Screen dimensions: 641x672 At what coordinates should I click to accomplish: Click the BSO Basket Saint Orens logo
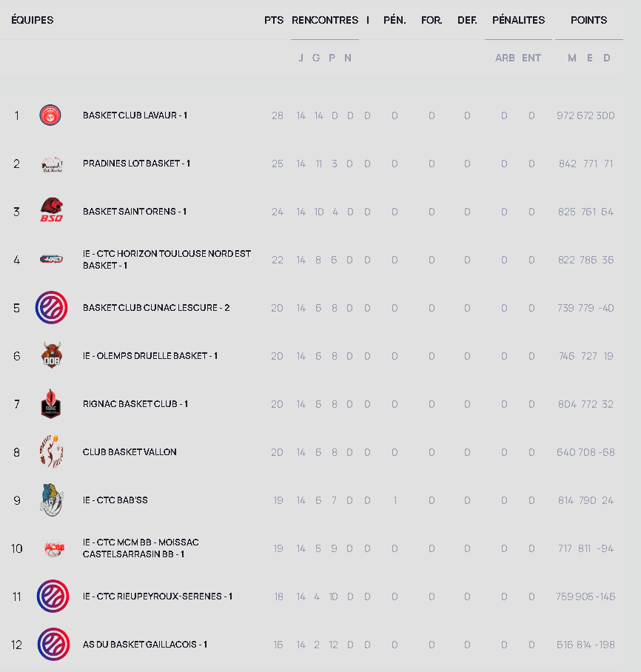(51, 211)
